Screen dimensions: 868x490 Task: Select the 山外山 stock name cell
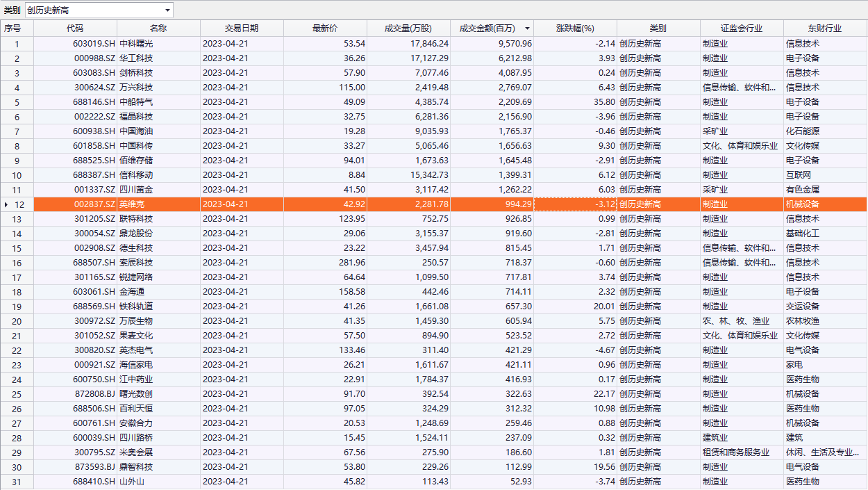[x=158, y=482]
